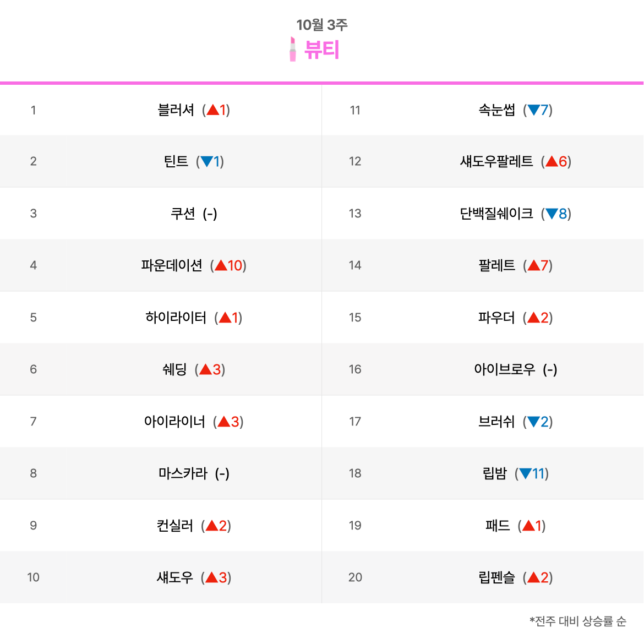Click the lipstick icon beside 뷰티 title
The image size is (644, 644).
292,50
